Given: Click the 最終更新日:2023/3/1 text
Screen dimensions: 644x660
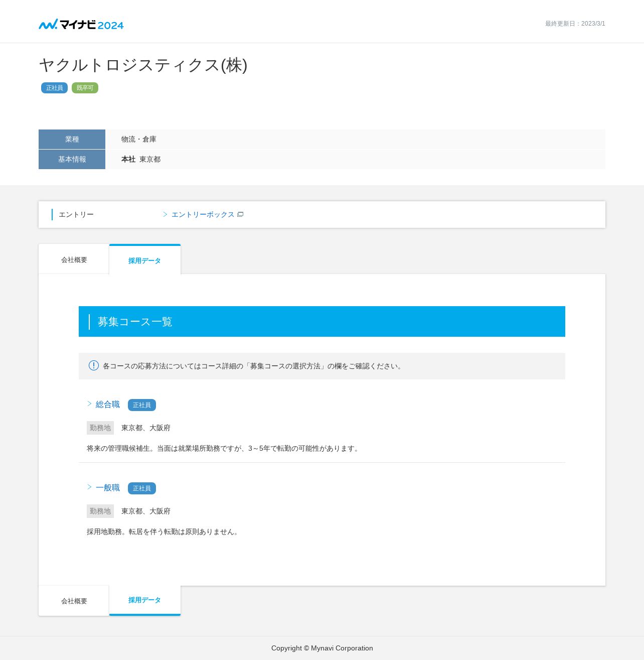Looking at the screenshot, I should tap(575, 24).
